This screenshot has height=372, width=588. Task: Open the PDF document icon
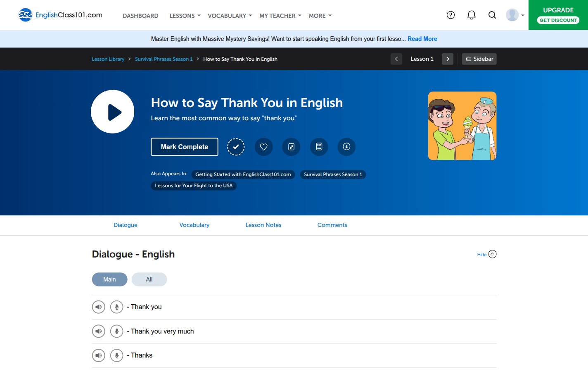click(x=319, y=147)
